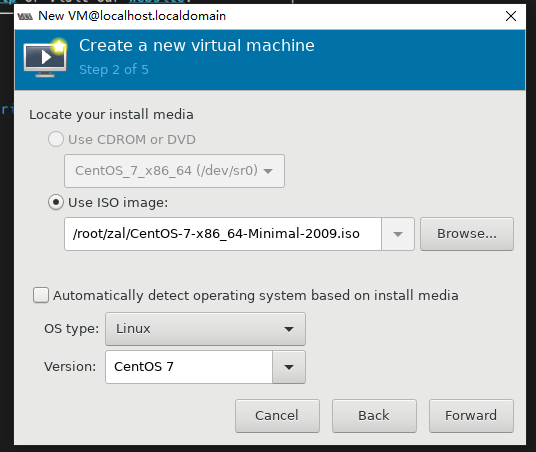Expand the ISO image path history arrow
Viewport: 536px width, 452px height.
click(398, 234)
